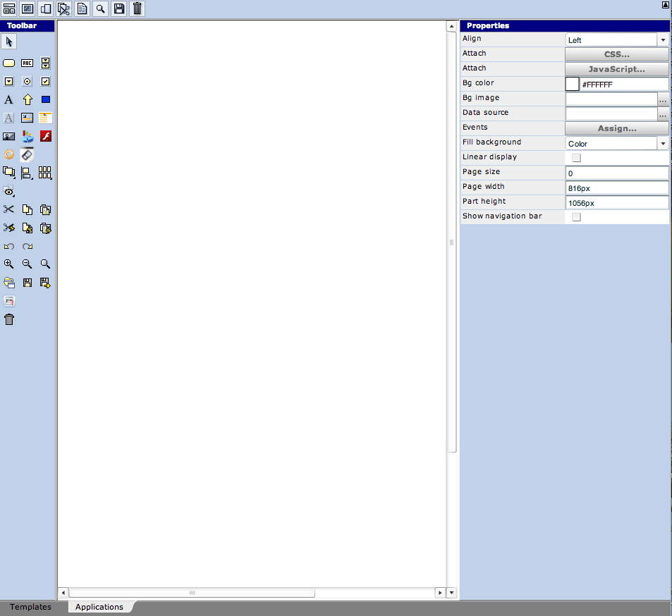Click the CSS... attach button
The image size is (672, 616).
coord(616,54)
